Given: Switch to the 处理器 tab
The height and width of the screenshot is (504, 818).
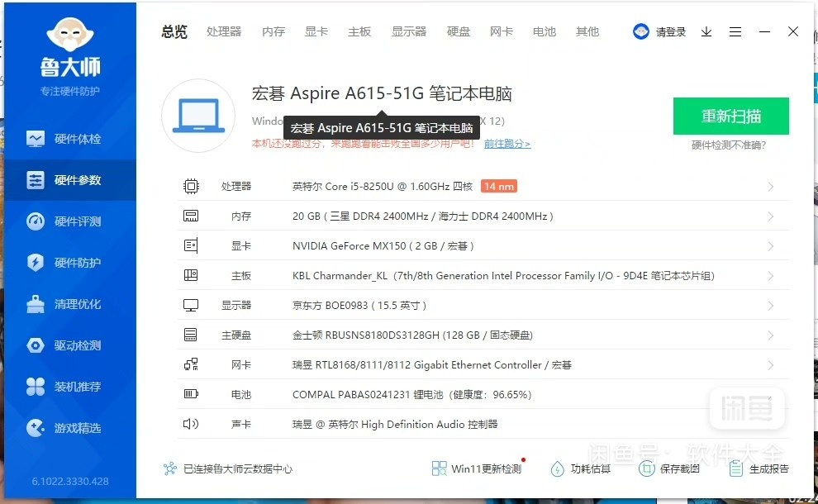Looking at the screenshot, I should click(x=224, y=32).
